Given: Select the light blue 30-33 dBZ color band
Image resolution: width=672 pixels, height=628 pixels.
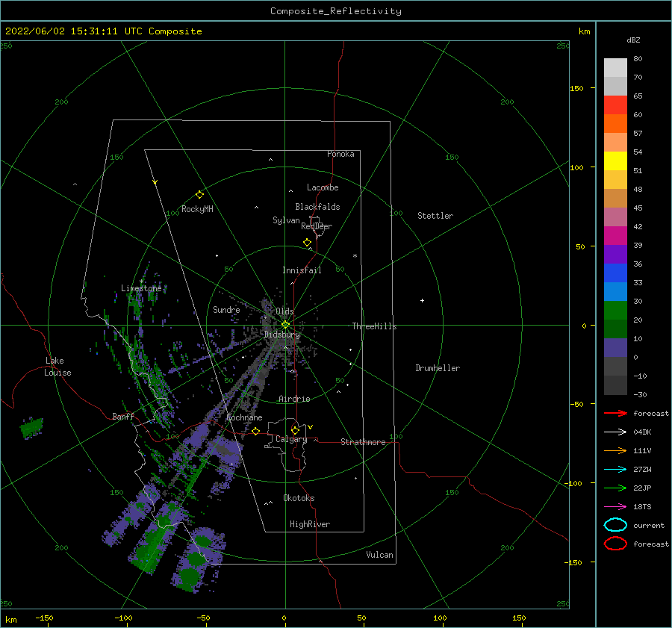Looking at the screenshot, I should pyautogui.click(x=615, y=291).
